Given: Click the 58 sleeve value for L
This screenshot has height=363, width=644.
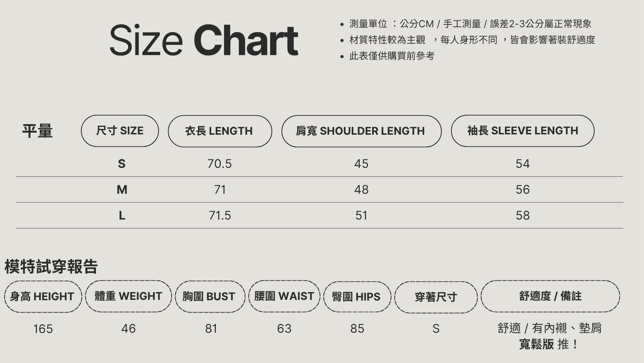Looking at the screenshot, I should 523,216.
